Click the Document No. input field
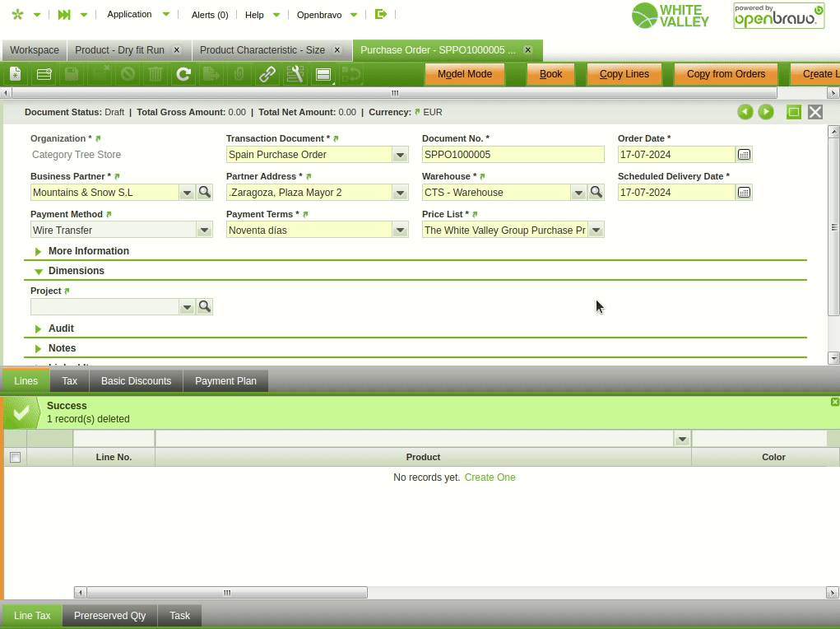 pyautogui.click(x=513, y=155)
